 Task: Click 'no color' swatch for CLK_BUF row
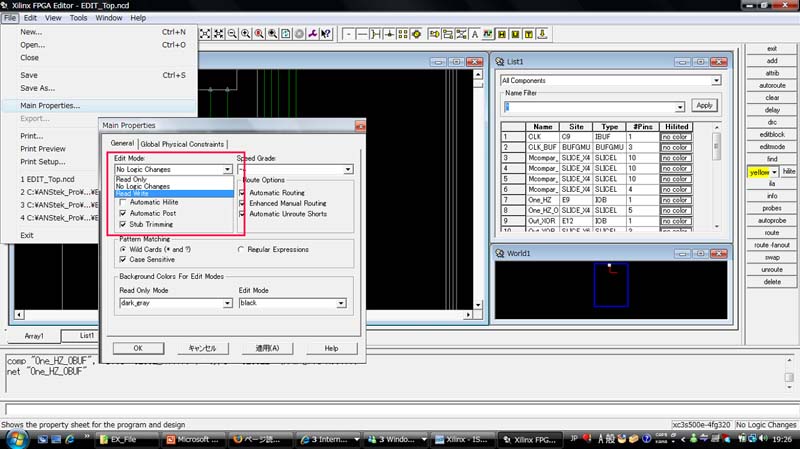pyautogui.click(x=675, y=147)
